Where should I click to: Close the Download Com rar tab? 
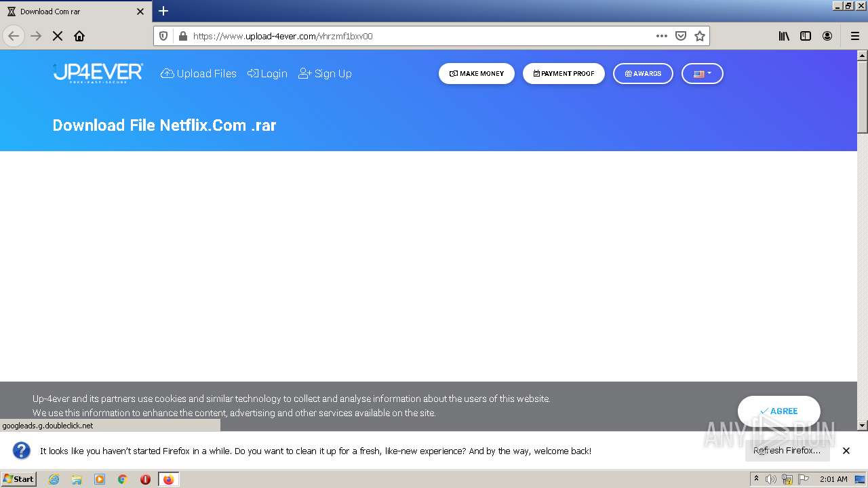[140, 12]
